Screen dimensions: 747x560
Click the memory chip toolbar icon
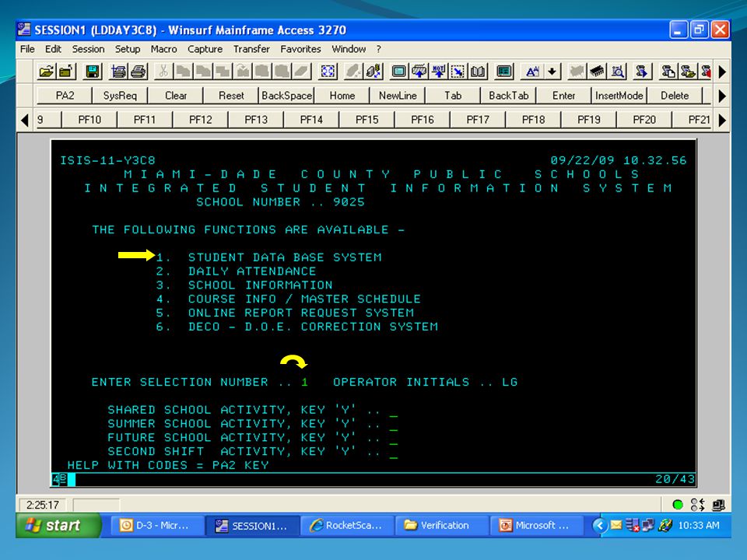coord(597,72)
